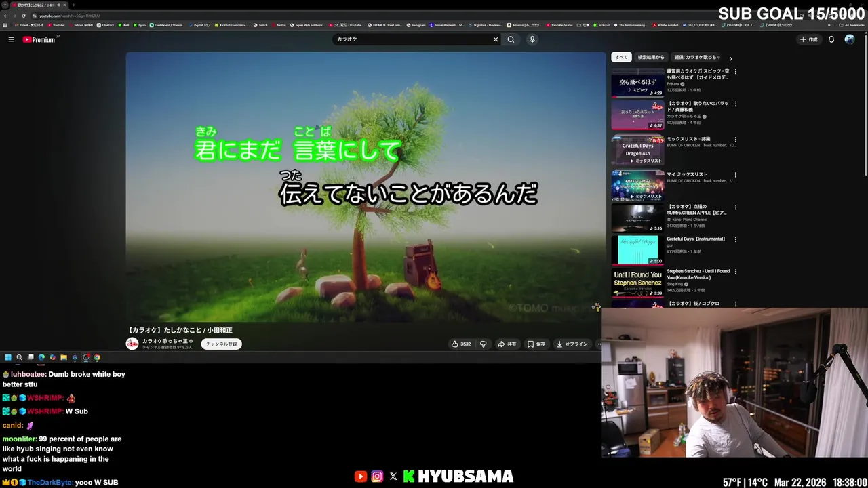Image resolution: width=868 pixels, height=488 pixels.
Task: Open File Explorer from taskbar
Action: (x=64, y=357)
